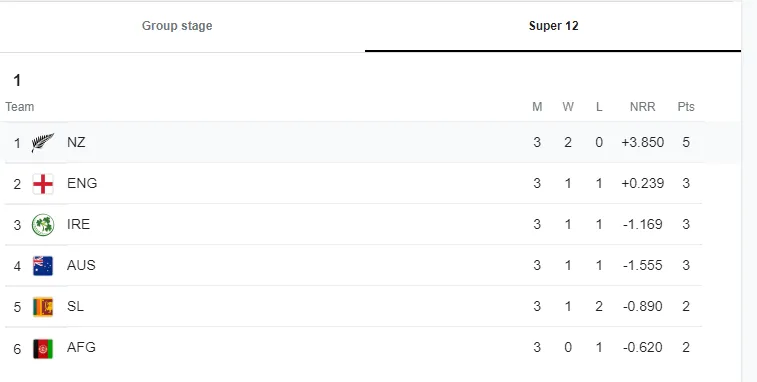Screen dimensions: 757x382
Task: Select the Super 12 tab
Action: pyautogui.click(x=553, y=26)
